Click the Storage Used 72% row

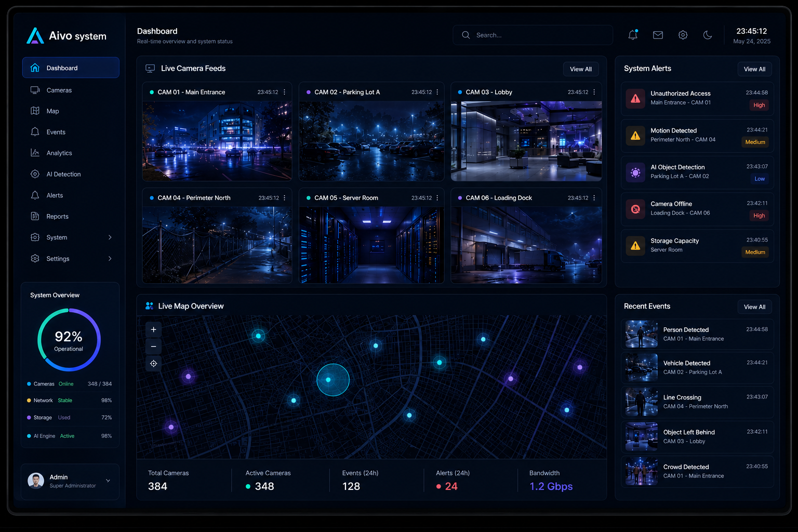(70, 418)
